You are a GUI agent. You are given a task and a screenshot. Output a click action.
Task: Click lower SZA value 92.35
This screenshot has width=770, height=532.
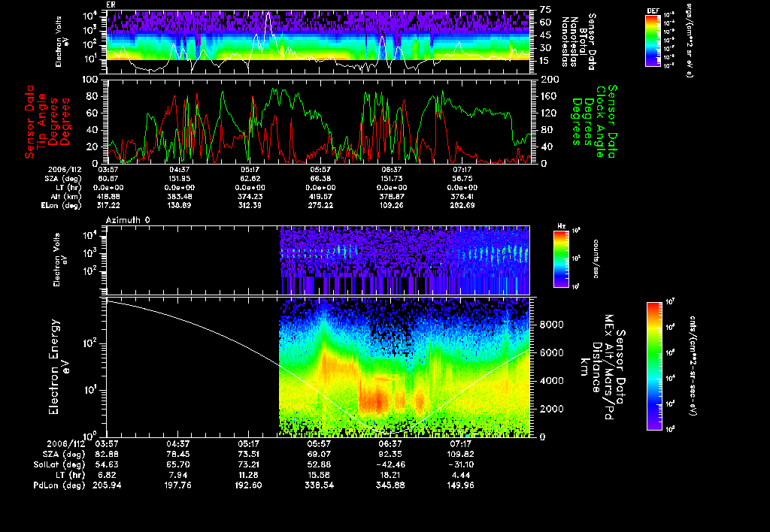pos(390,454)
